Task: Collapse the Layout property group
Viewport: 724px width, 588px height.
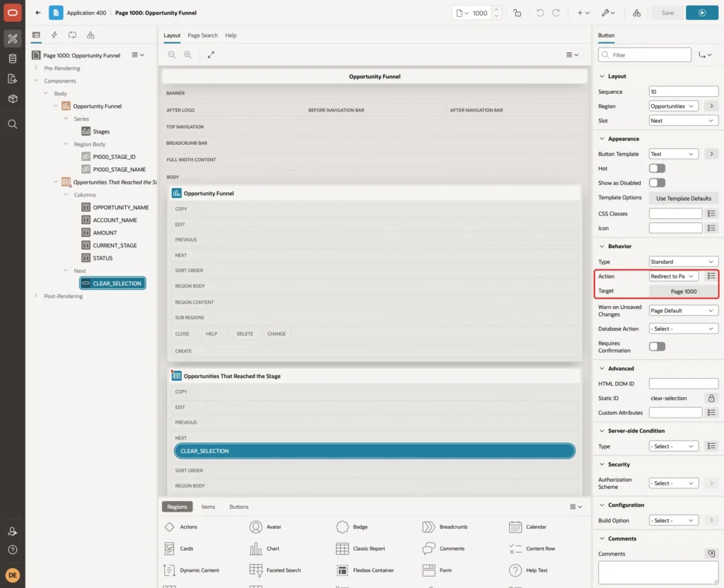Action: pyautogui.click(x=602, y=76)
